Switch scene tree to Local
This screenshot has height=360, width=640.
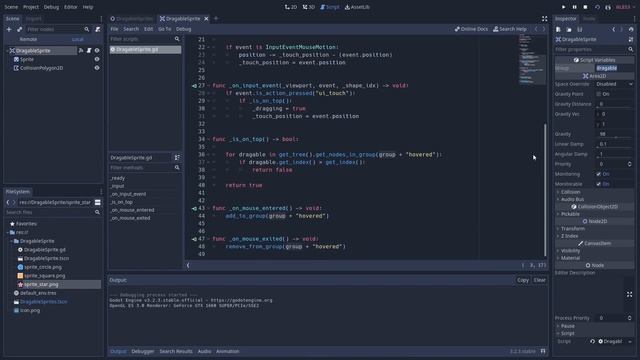(78, 39)
